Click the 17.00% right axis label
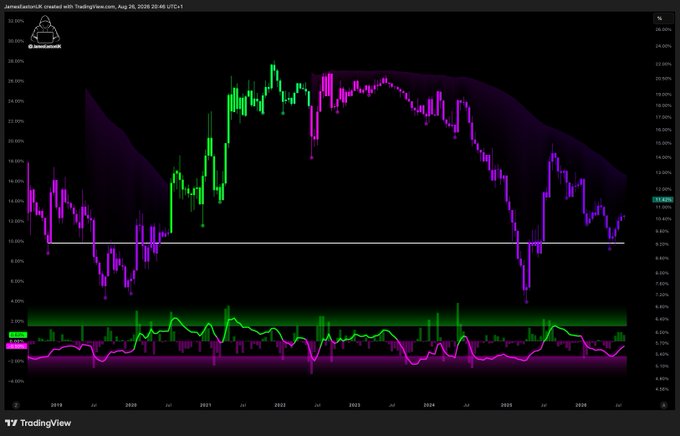The image size is (680, 436). (664, 117)
